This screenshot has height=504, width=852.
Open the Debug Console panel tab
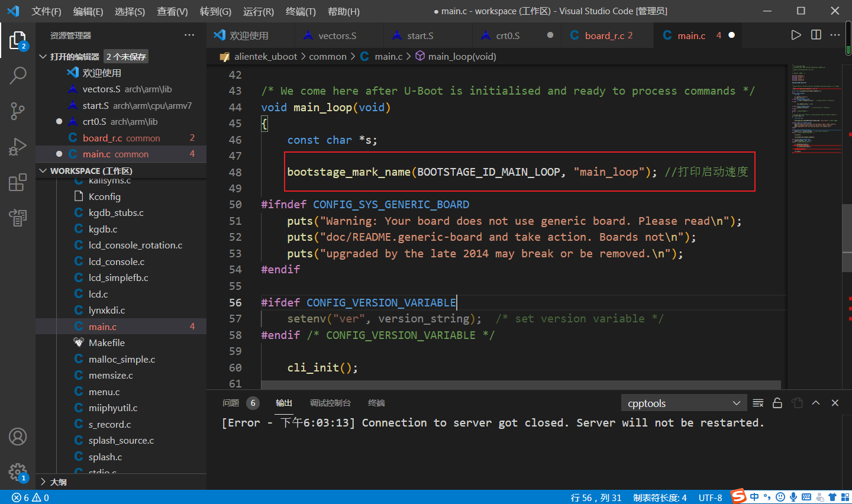click(330, 403)
